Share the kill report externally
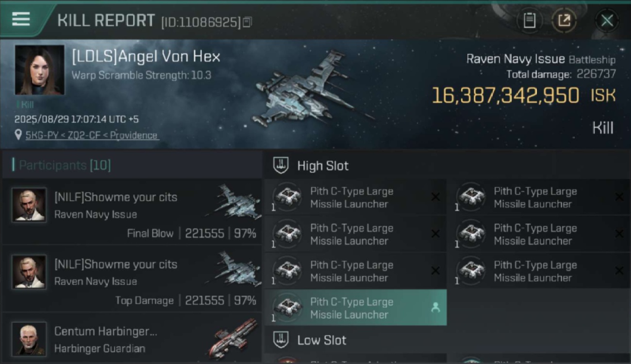The width and height of the screenshot is (631, 364). pyautogui.click(x=564, y=20)
